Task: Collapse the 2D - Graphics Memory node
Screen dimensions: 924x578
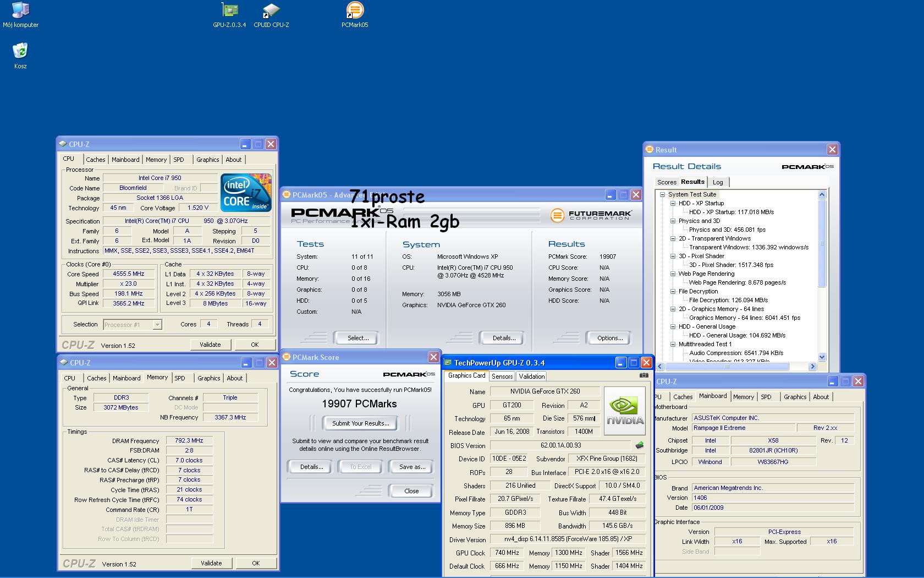Action: click(673, 309)
